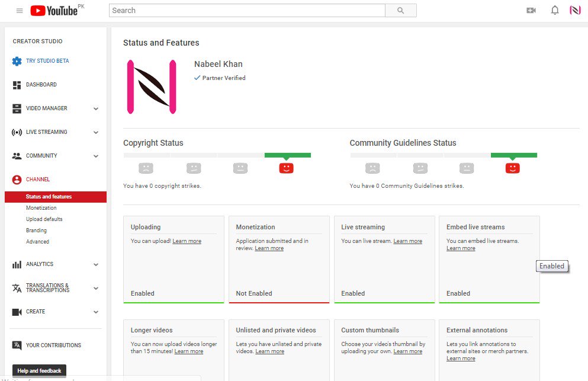Click the Community people icon

[17, 156]
